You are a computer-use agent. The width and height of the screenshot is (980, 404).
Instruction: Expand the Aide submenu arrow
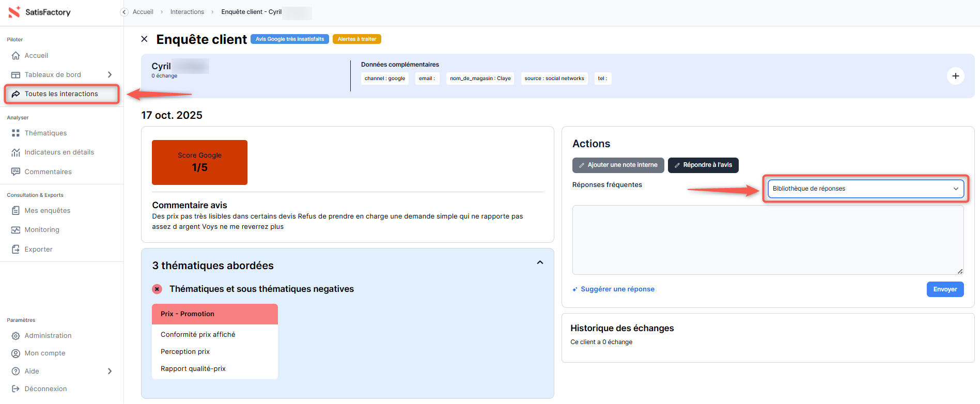110,371
